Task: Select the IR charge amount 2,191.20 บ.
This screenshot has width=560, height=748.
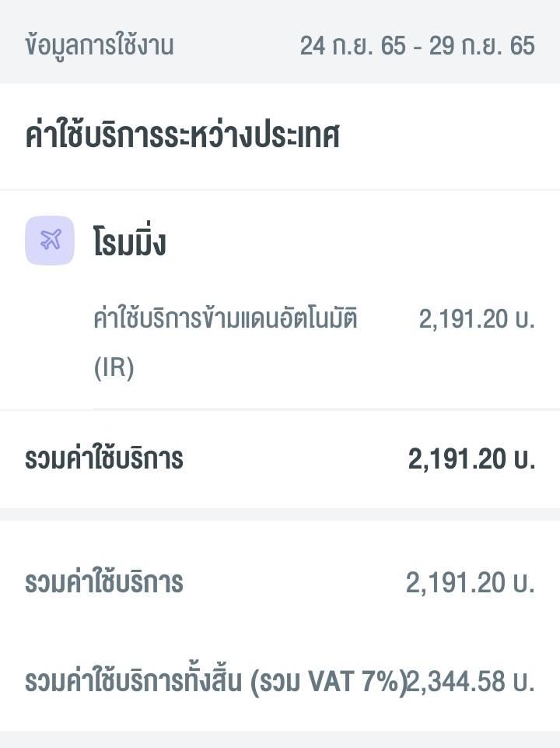Action: pos(477,318)
